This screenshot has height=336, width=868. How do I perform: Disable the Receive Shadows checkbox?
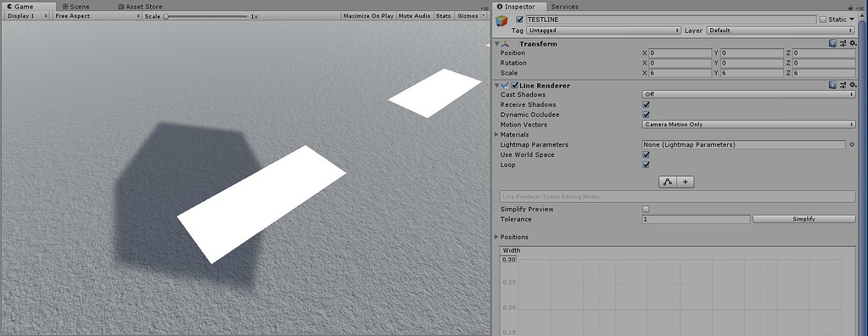[646, 104]
